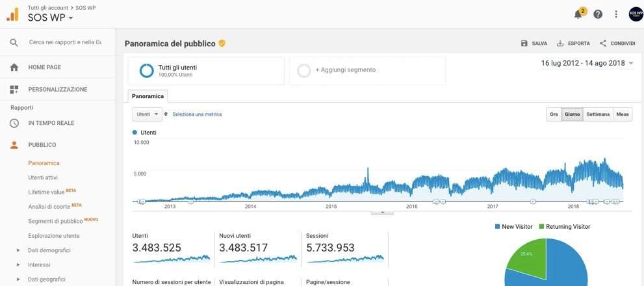Screen dimensions: 644x286
Task: Export the report using ESPORTA
Action: [573, 44]
